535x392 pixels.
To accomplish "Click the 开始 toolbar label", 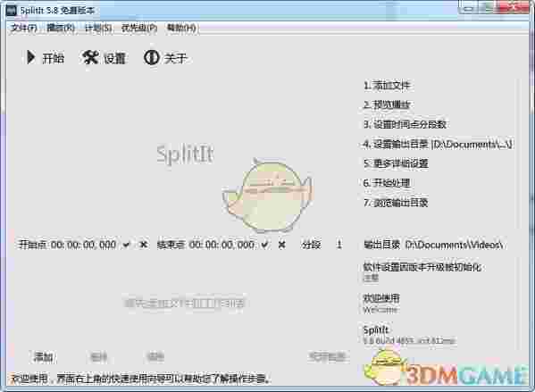I will [x=54, y=58].
